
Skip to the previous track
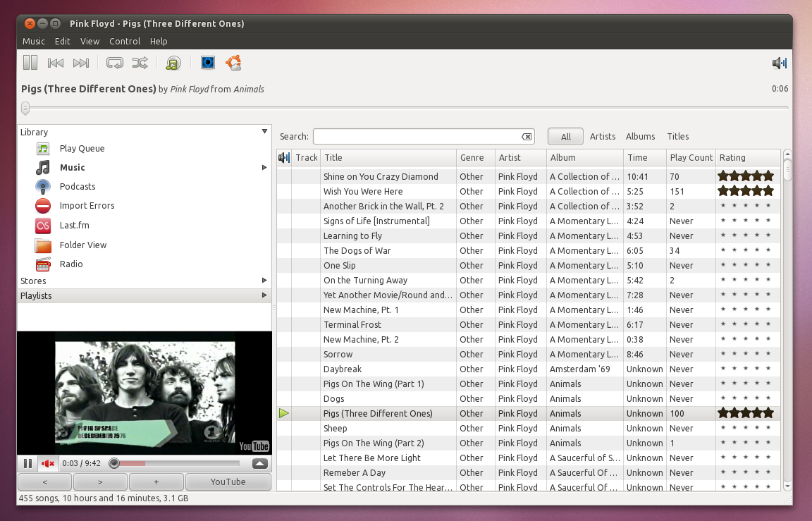coord(56,63)
